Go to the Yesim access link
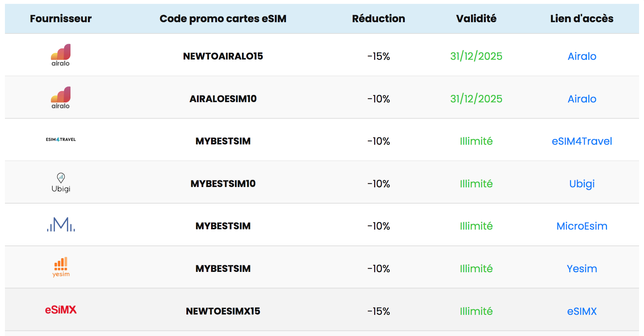Screen dimensions: 644x336 pos(582,269)
